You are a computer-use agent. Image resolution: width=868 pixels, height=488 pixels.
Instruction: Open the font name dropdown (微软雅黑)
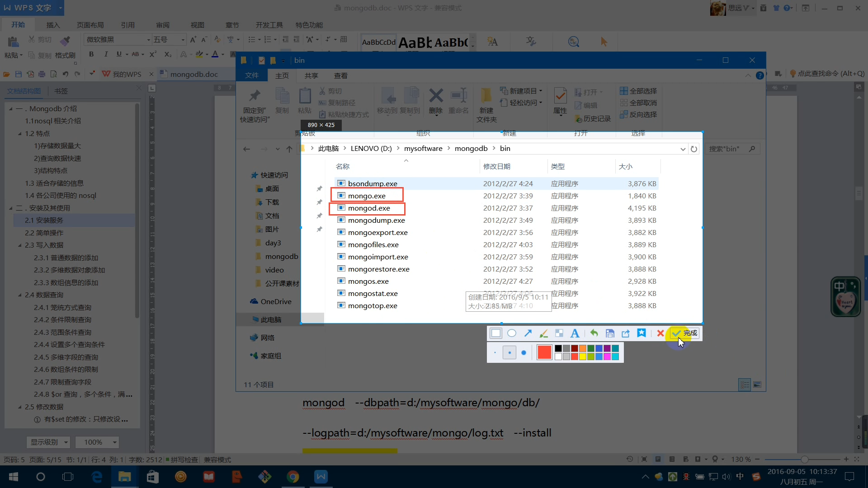point(148,40)
